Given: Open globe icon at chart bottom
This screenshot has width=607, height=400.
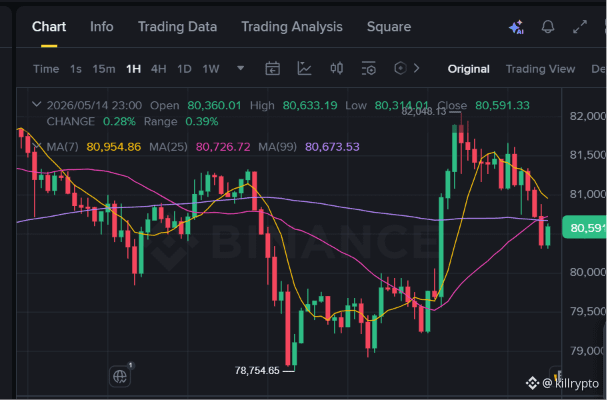Looking at the screenshot, I should (120, 376).
